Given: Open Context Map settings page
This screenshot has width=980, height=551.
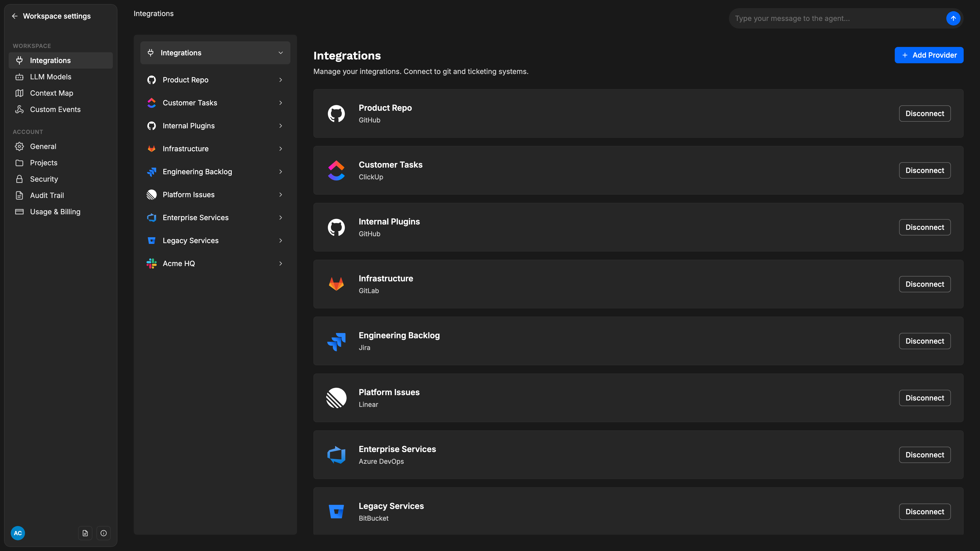Looking at the screenshot, I should coord(61,93).
